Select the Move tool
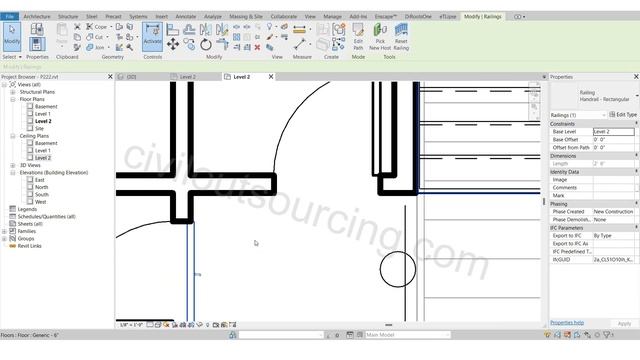Image resolution: width=640 pixels, height=360 pixels. 173,44
